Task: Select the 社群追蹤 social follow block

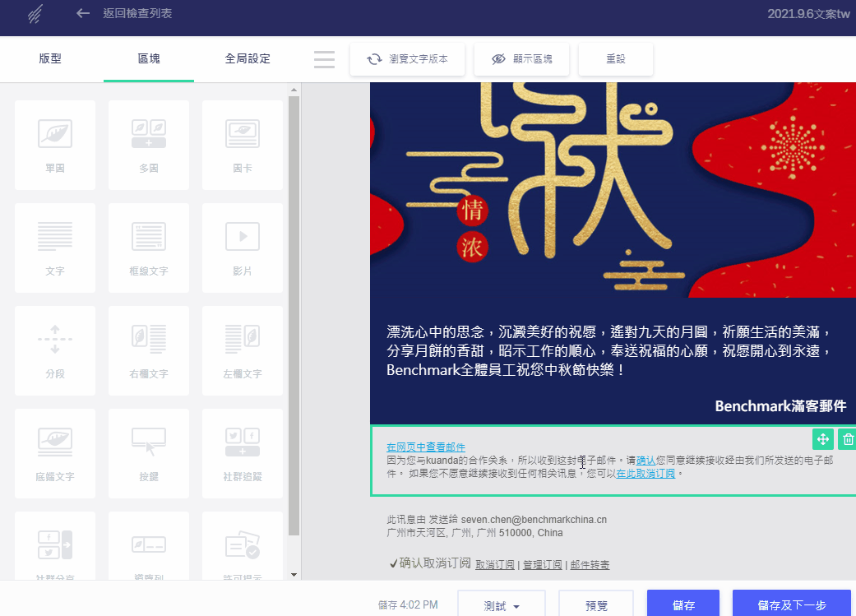Action: coord(243,453)
